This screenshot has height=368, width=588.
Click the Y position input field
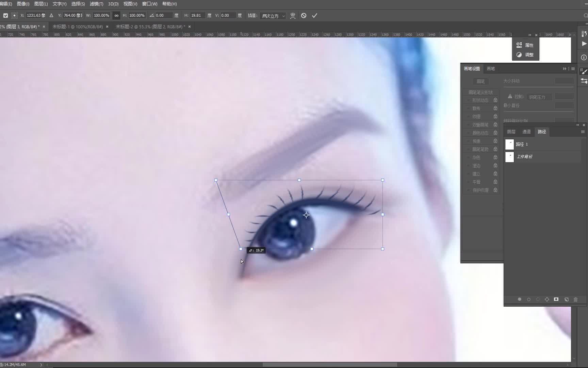point(73,16)
